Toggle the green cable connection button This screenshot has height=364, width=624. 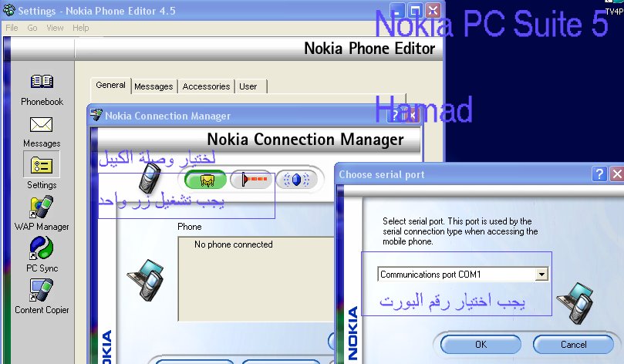206,180
